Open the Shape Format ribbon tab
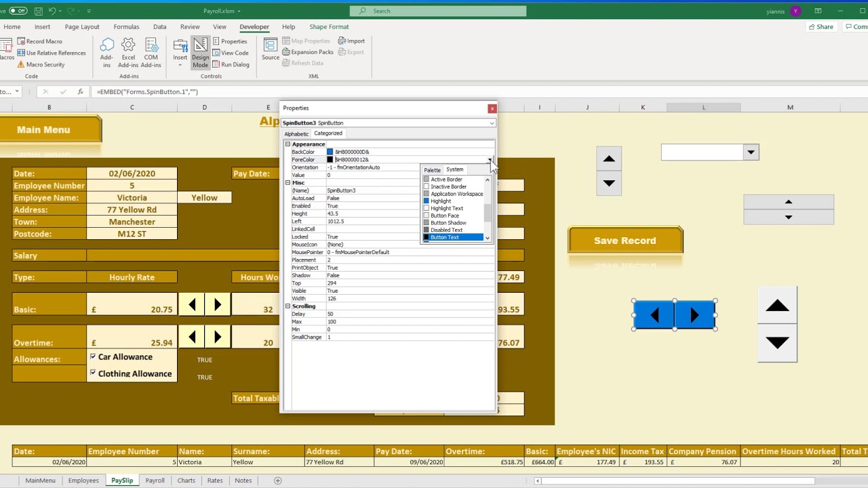Viewport: 868px width, 488px height. 329,27
